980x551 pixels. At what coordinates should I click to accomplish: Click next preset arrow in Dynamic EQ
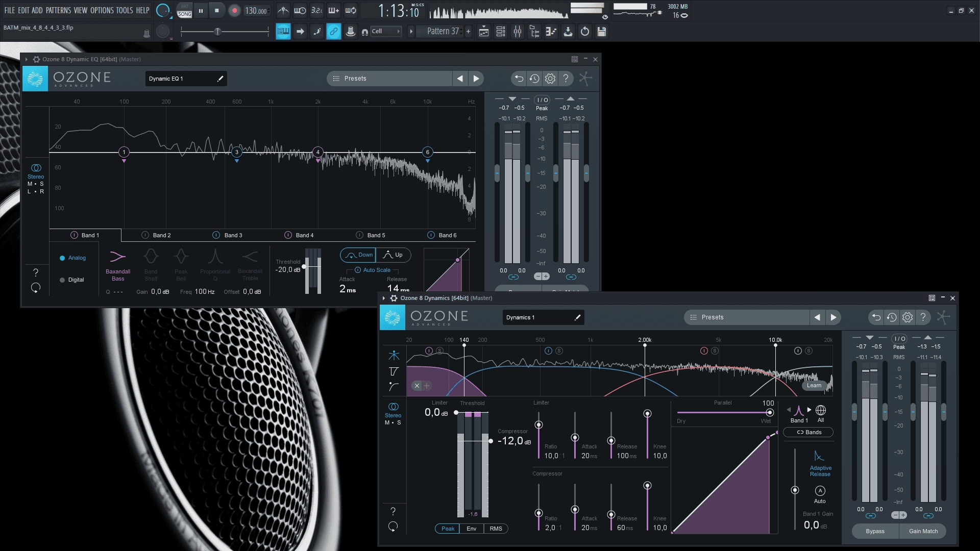coord(476,79)
